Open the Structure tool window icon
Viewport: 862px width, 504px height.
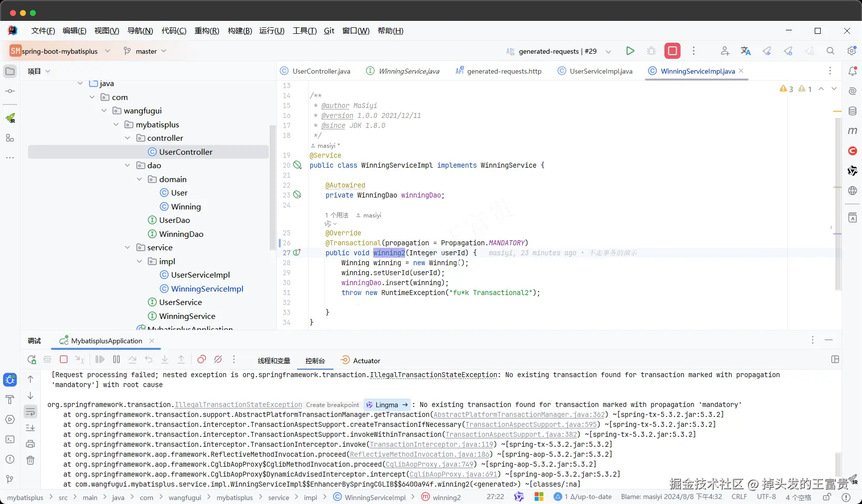click(10, 138)
